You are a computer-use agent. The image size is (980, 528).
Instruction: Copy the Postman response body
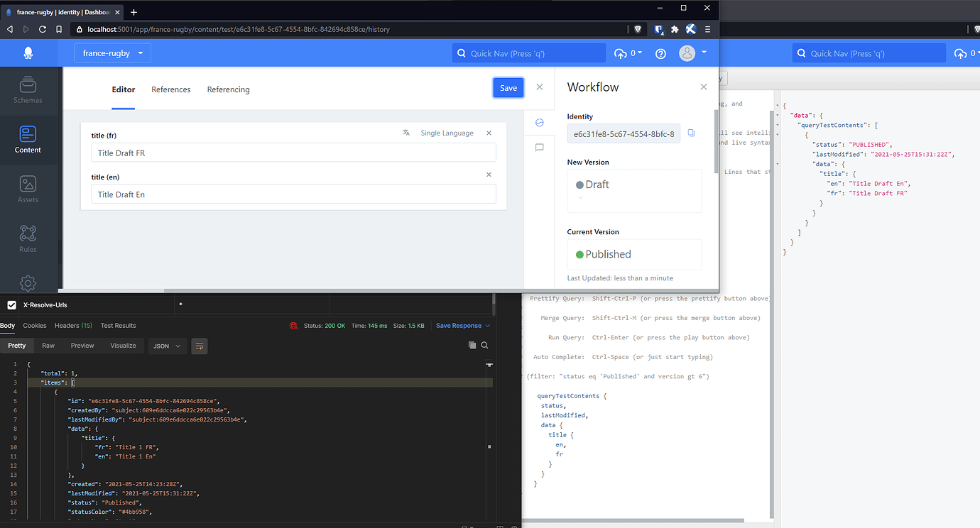pyautogui.click(x=472, y=346)
